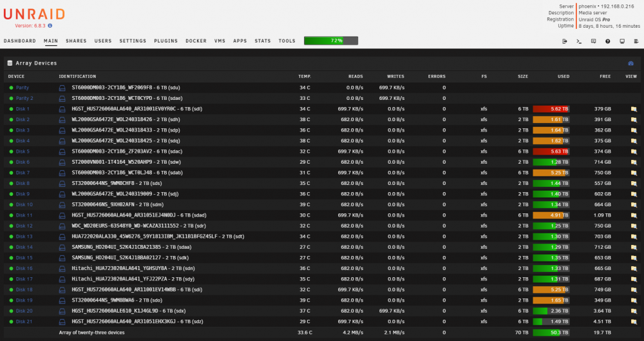Click the 4.2 MB/s total reads value
The image size is (644, 341).
(354, 333)
